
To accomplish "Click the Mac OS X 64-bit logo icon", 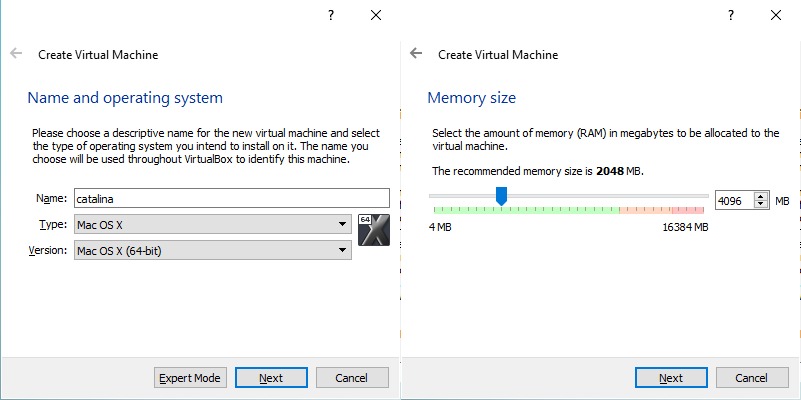I will (x=373, y=230).
